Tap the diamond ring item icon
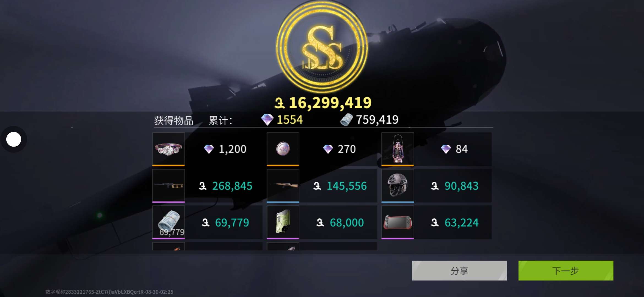The height and width of the screenshot is (297, 644). (x=168, y=149)
